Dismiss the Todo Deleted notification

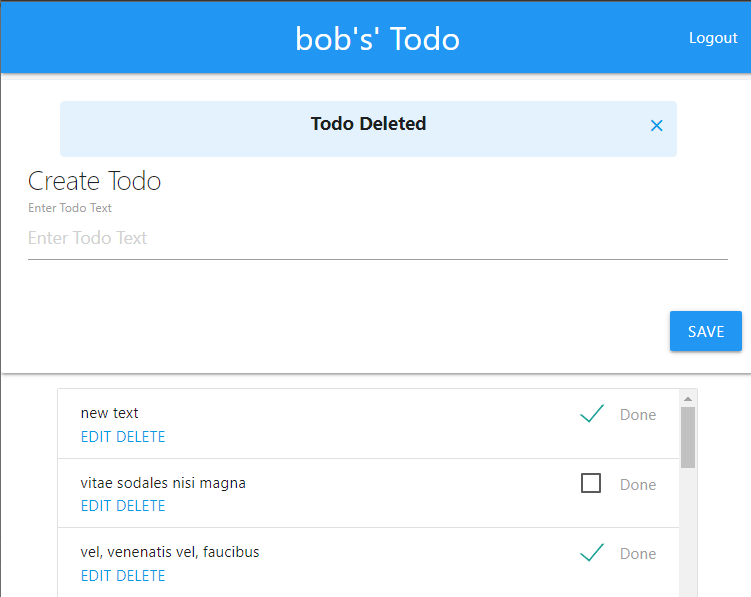click(x=656, y=126)
